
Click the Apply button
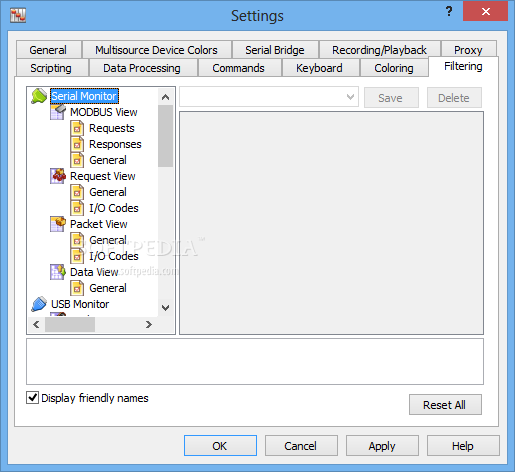(x=382, y=446)
